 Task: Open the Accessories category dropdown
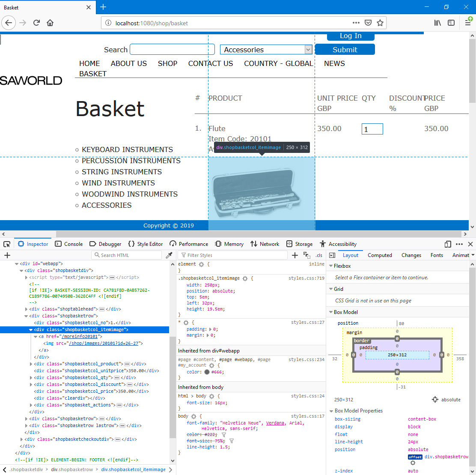266,50
